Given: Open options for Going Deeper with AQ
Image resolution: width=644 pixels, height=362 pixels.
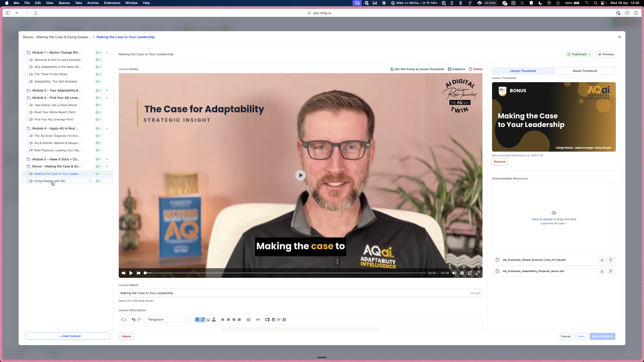Looking at the screenshot, I should click(90, 181).
